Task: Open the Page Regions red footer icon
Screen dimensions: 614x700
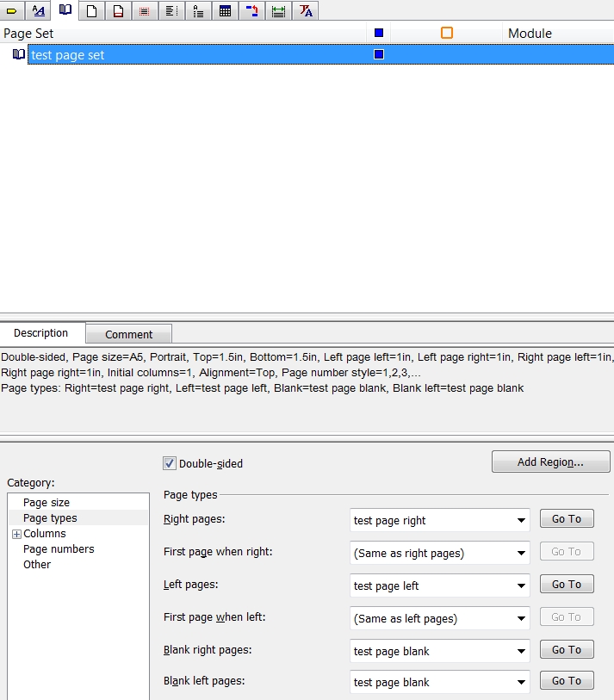Action: pyautogui.click(x=118, y=10)
